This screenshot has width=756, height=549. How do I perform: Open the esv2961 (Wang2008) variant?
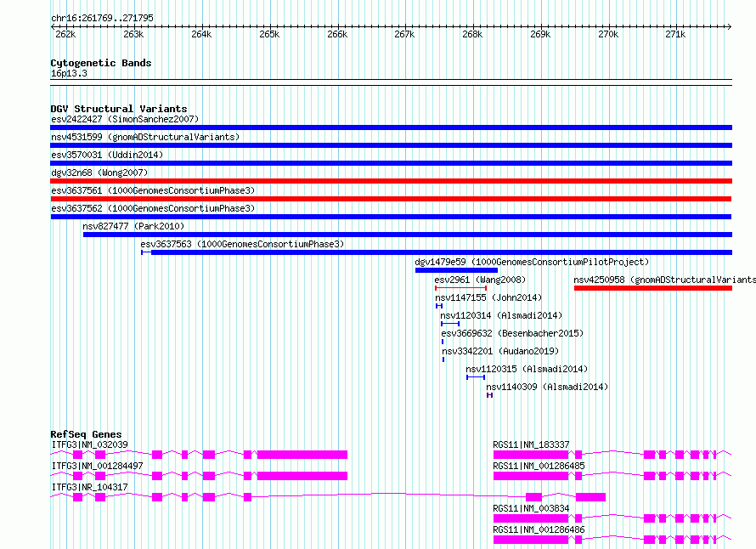pyautogui.click(x=480, y=280)
